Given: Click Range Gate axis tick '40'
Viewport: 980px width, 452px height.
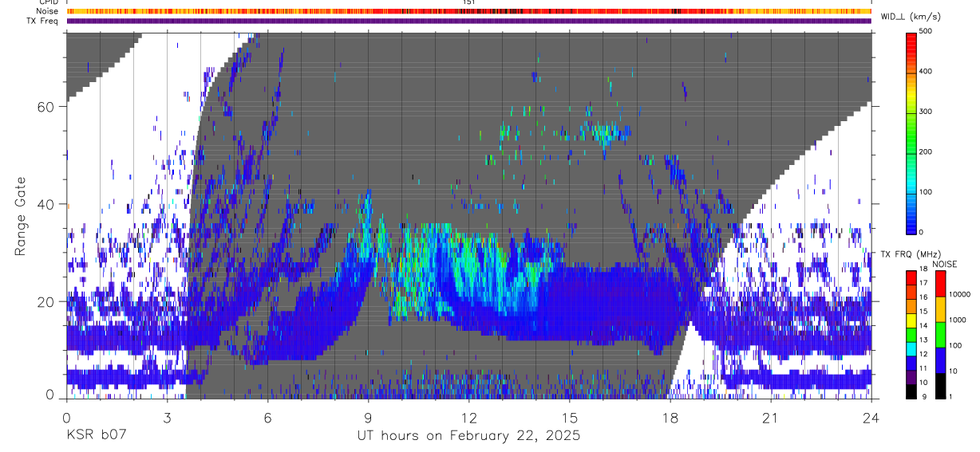Looking at the screenshot, I should click(47, 204).
